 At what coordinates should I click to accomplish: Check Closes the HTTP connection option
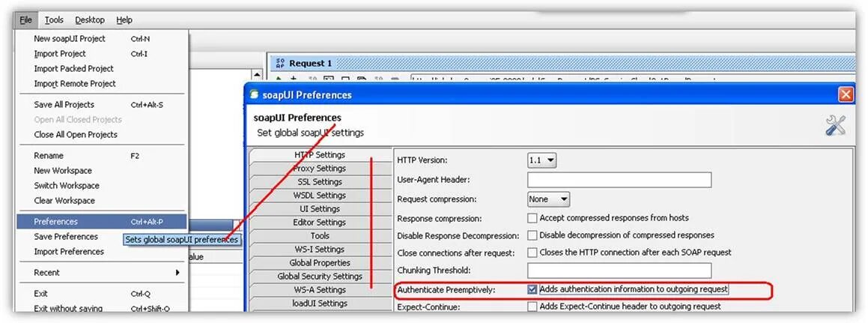click(x=532, y=253)
